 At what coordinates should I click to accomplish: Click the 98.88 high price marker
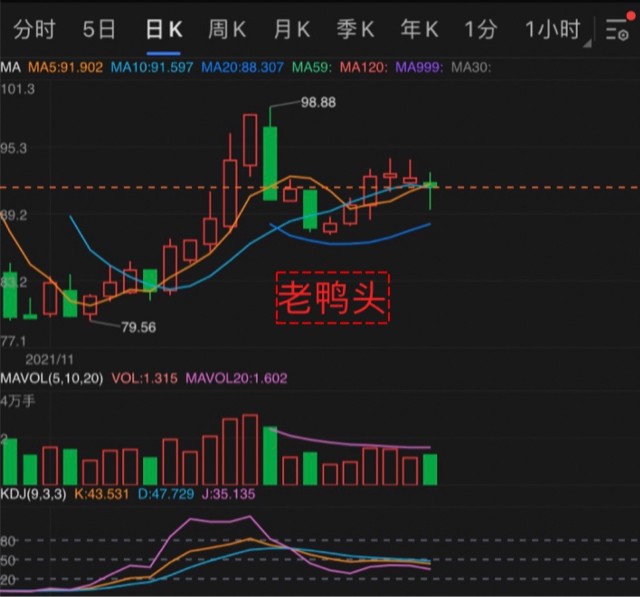(x=318, y=103)
